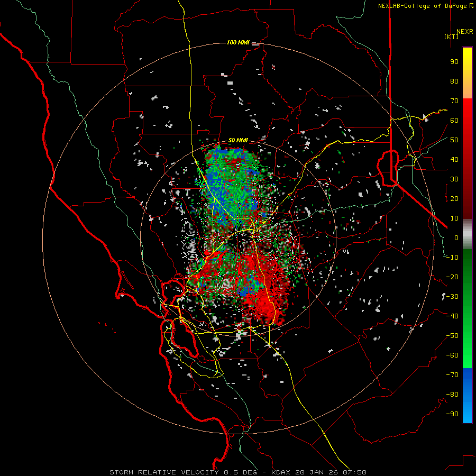The height and width of the screenshot is (476, 476).
Task: Click the -10 knot scale label
Action: pyautogui.click(x=452, y=258)
